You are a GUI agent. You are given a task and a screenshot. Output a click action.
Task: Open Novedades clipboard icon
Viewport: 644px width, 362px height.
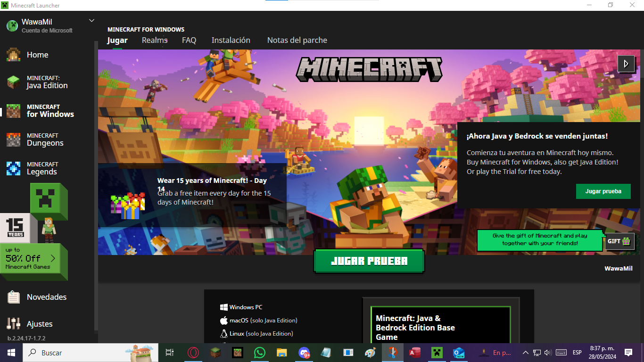pyautogui.click(x=13, y=297)
